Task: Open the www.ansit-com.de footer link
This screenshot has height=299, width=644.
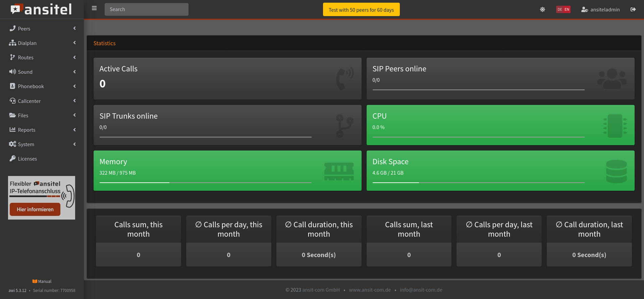Action: (370, 290)
